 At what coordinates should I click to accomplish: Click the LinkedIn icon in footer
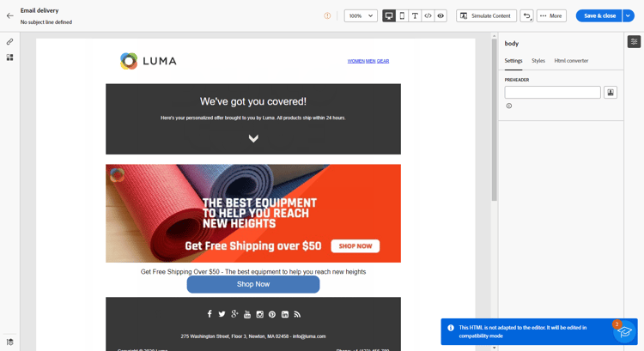point(284,314)
